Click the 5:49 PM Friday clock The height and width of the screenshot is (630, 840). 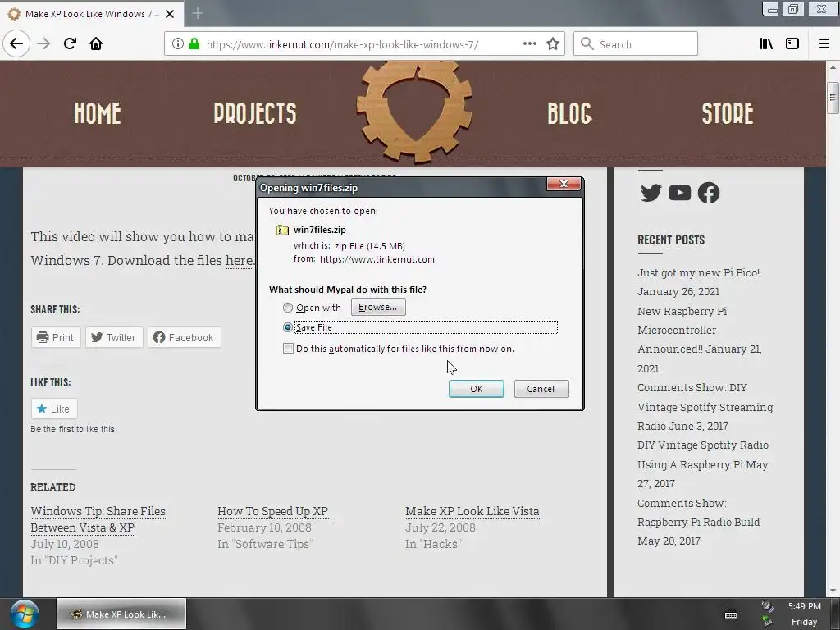coord(804,614)
